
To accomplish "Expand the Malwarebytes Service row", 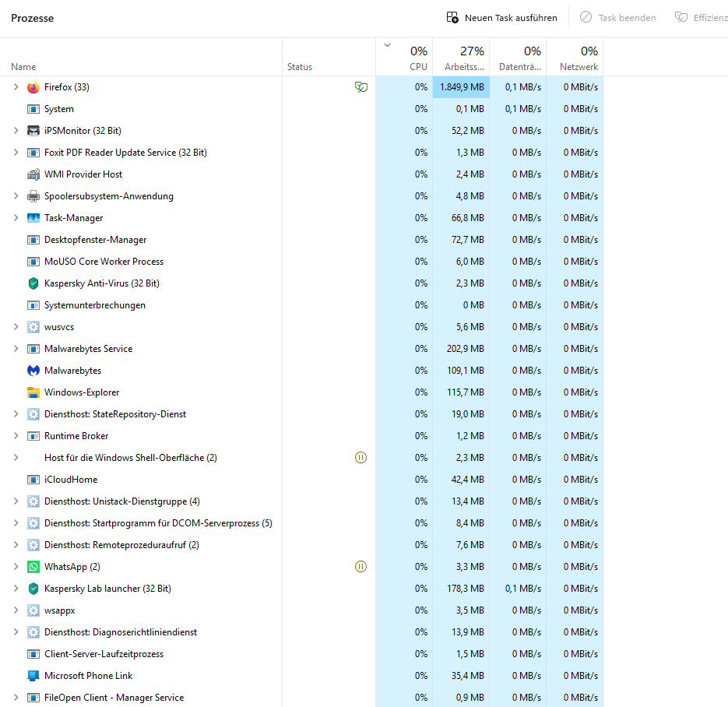I will pos(16,349).
